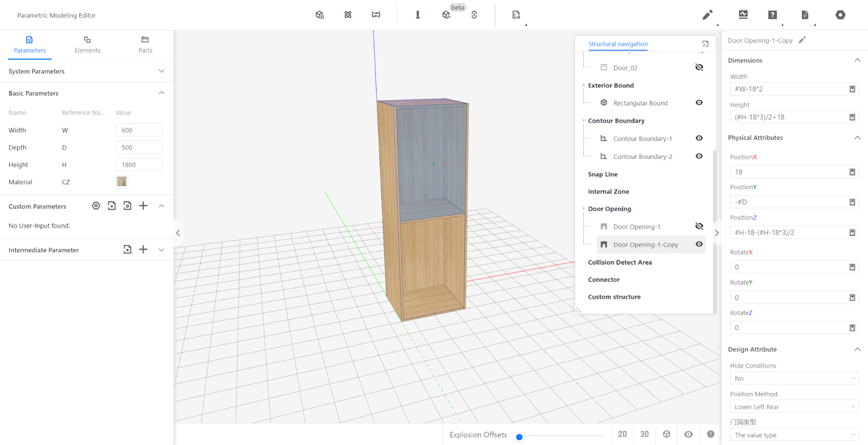The width and height of the screenshot is (868, 445).
Task: Rename Door Opening-1-Copy via pencil icon
Action: 802,40
